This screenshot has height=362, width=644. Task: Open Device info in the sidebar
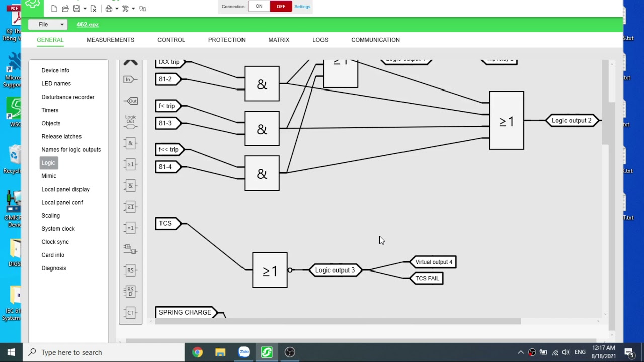point(55,70)
